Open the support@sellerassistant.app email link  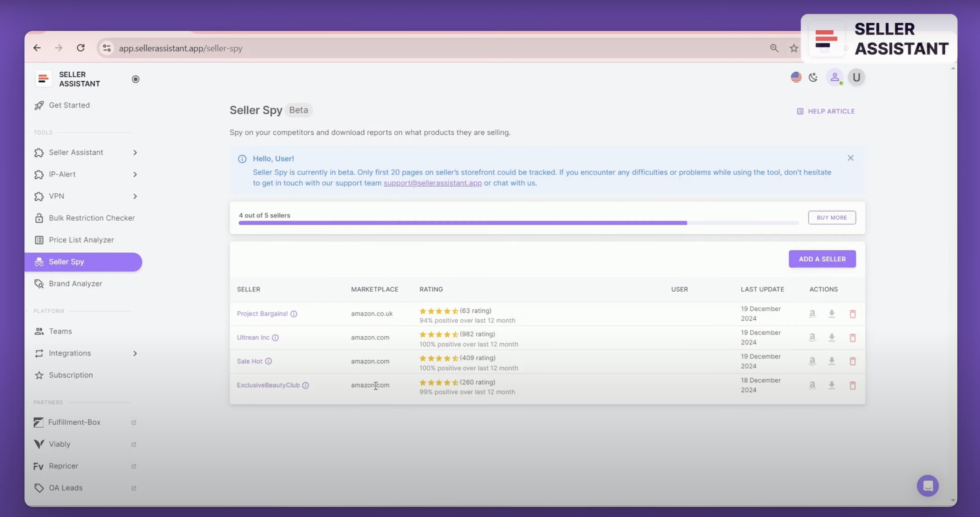(x=432, y=183)
